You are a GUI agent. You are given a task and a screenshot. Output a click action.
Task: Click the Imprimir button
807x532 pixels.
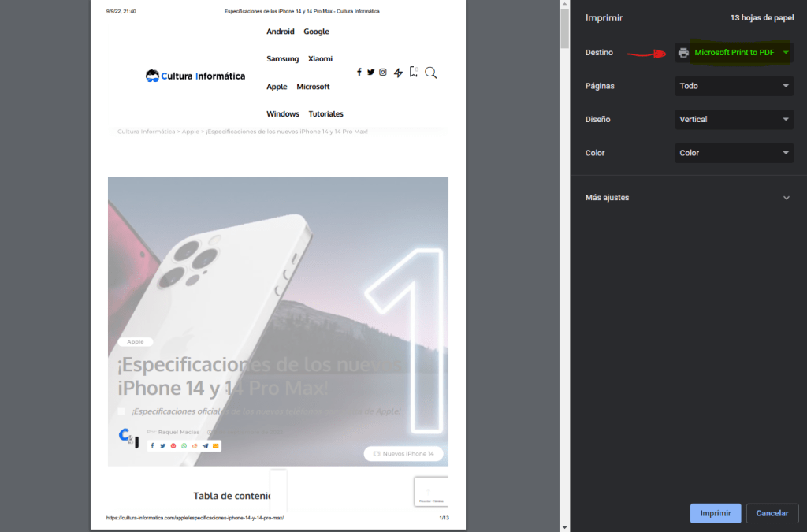coord(715,513)
